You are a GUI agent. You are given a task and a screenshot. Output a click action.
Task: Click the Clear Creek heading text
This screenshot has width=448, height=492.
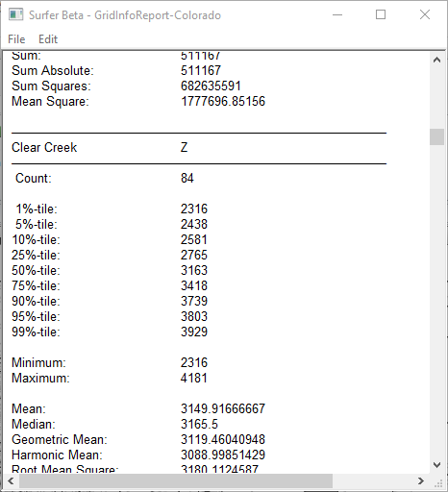[x=44, y=147]
